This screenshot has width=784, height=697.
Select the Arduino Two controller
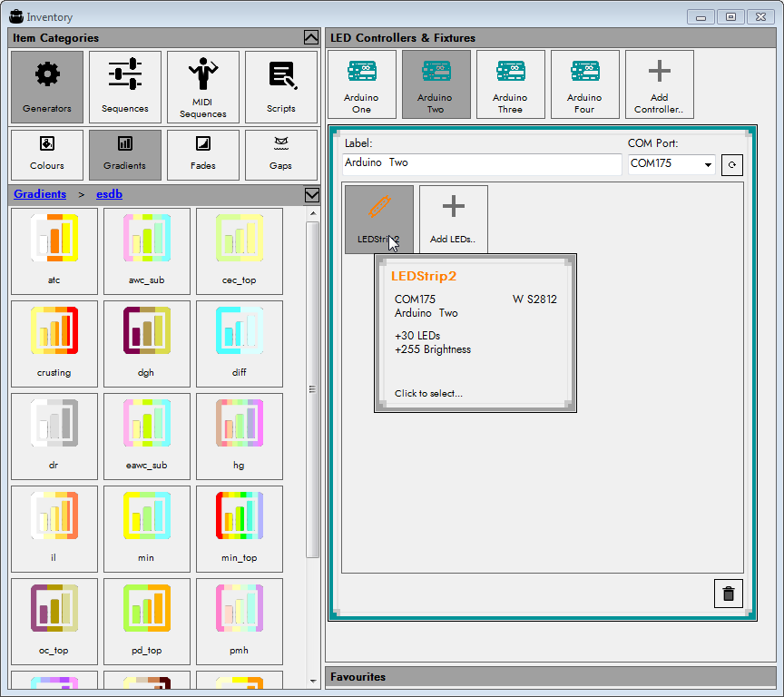(436, 84)
